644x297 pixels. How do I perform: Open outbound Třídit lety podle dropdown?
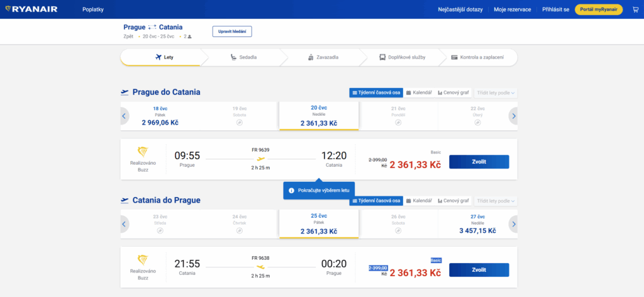(x=496, y=93)
